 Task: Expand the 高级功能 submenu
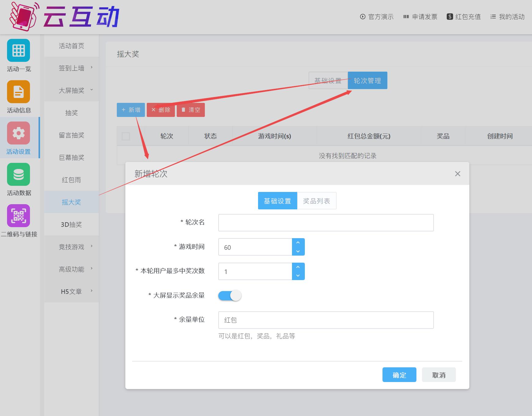pyautogui.click(x=72, y=269)
